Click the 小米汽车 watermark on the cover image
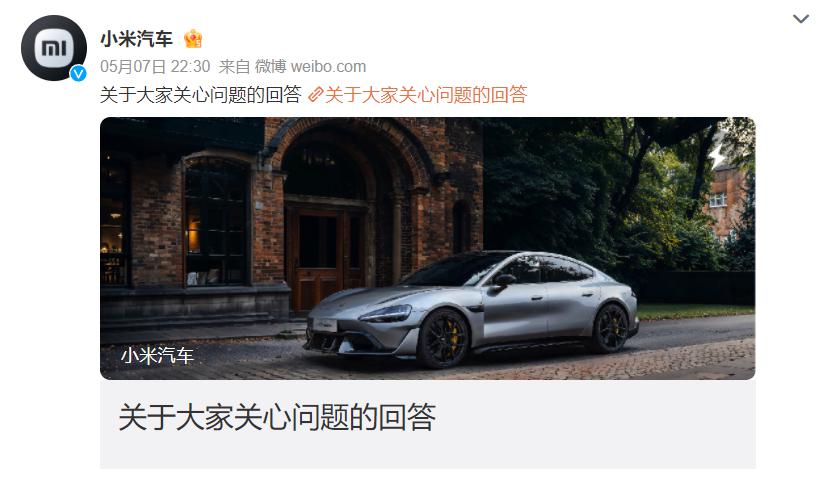This screenshot has width=822, height=477. [157, 355]
